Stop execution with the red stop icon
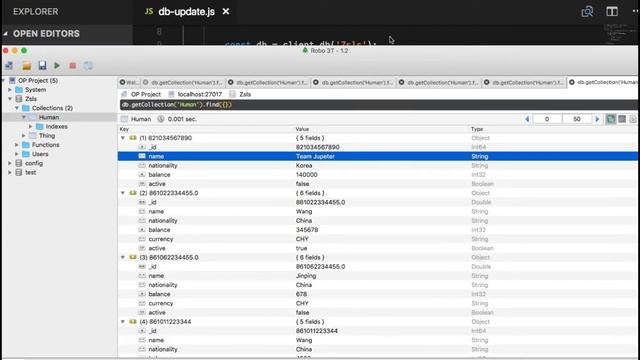 click(x=73, y=66)
